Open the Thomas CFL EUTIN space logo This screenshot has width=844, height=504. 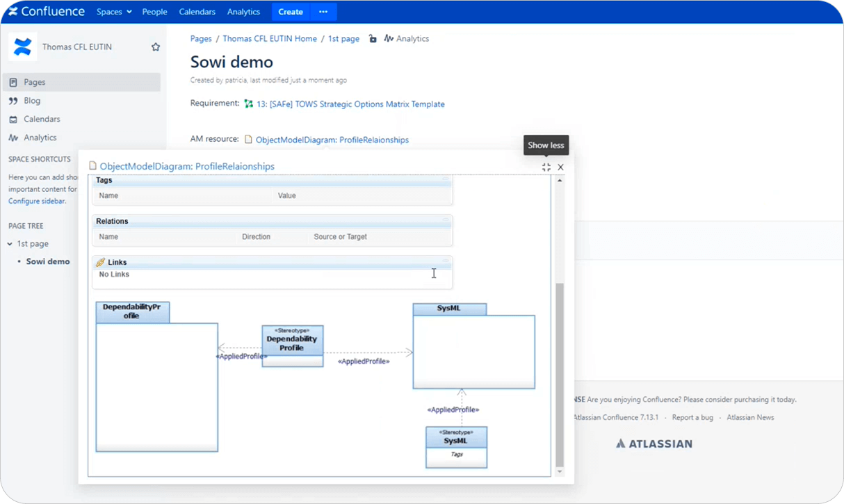coord(23,47)
